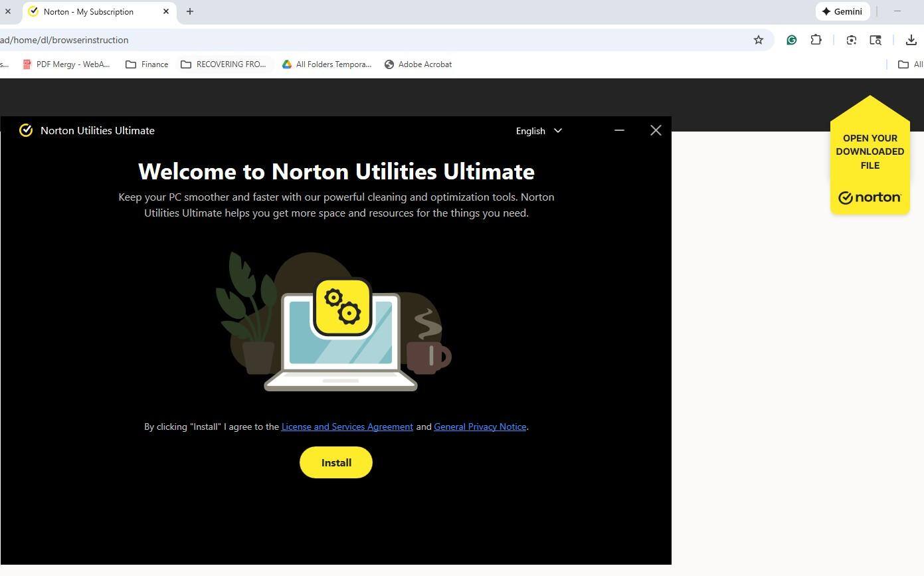The width and height of the screenshot is (924, 576).
Task: Close the Norton Utilities Ultimate installer
Action: (656, 130)
